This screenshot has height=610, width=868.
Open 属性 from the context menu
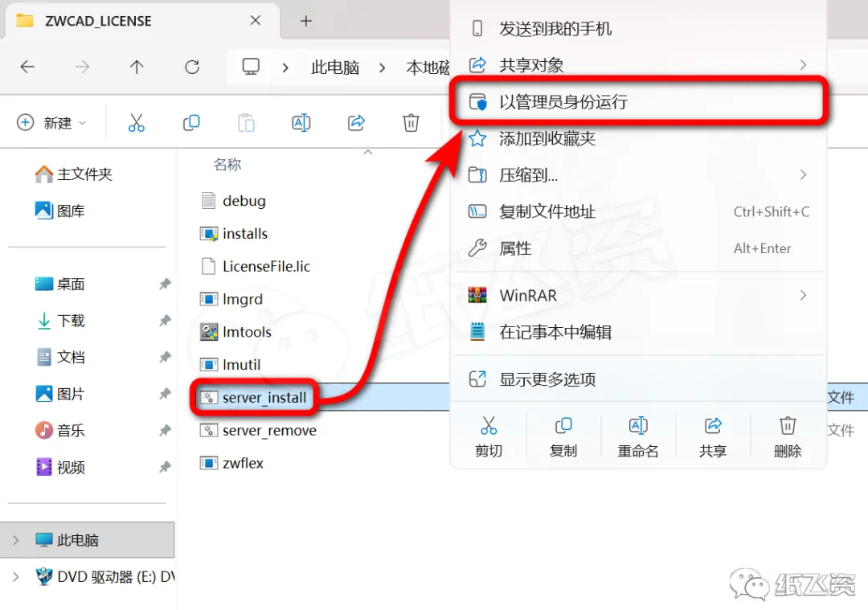[638, 248]
